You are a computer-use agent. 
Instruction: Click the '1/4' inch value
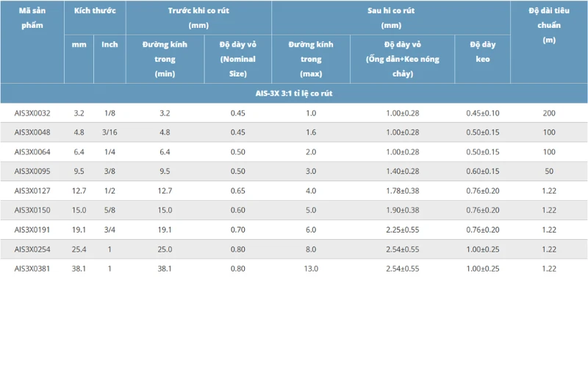(110, 152)
